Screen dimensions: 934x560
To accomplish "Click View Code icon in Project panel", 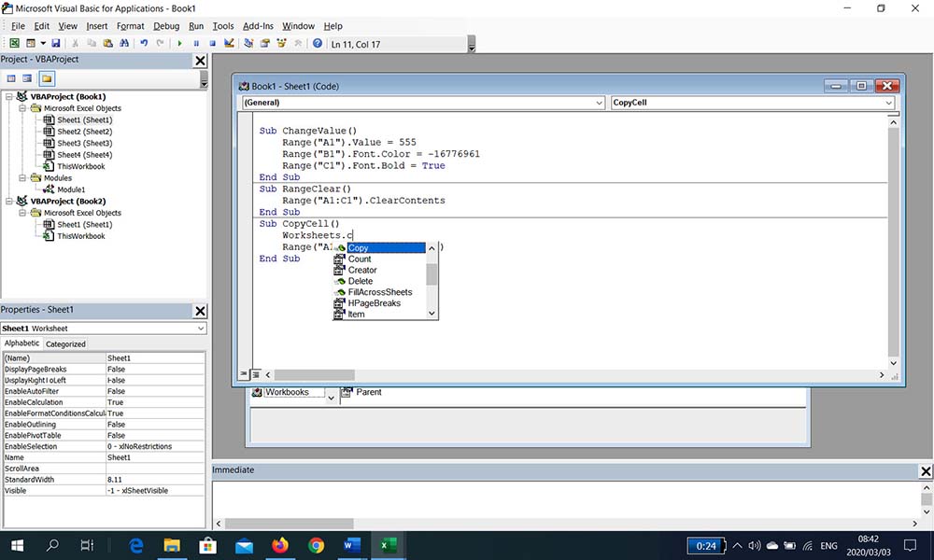I will click(x=11, y=78).
